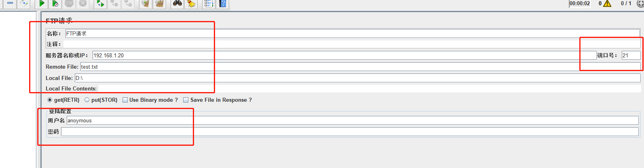
Task: Click the port number field showing 21
Action: click(631, 55)
